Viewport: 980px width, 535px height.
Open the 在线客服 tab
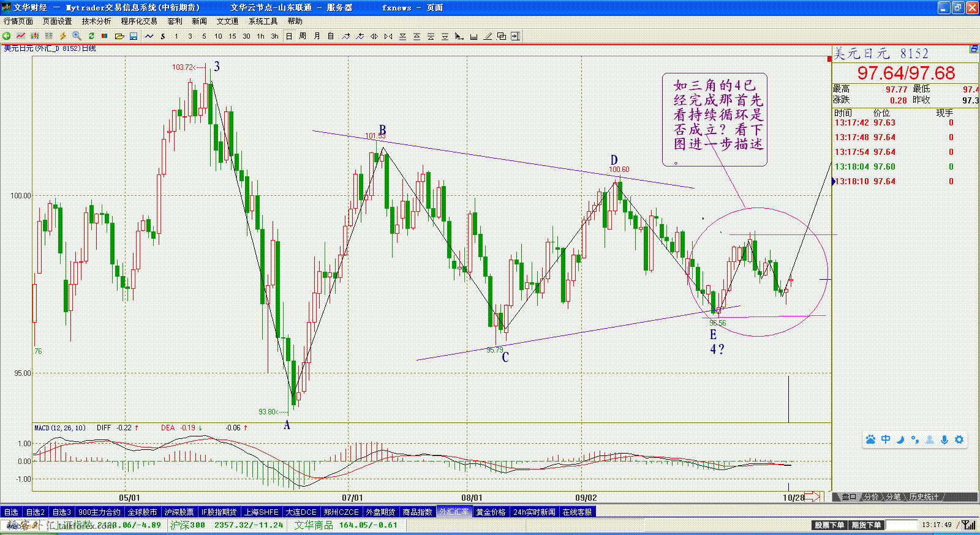pos(577,512)
